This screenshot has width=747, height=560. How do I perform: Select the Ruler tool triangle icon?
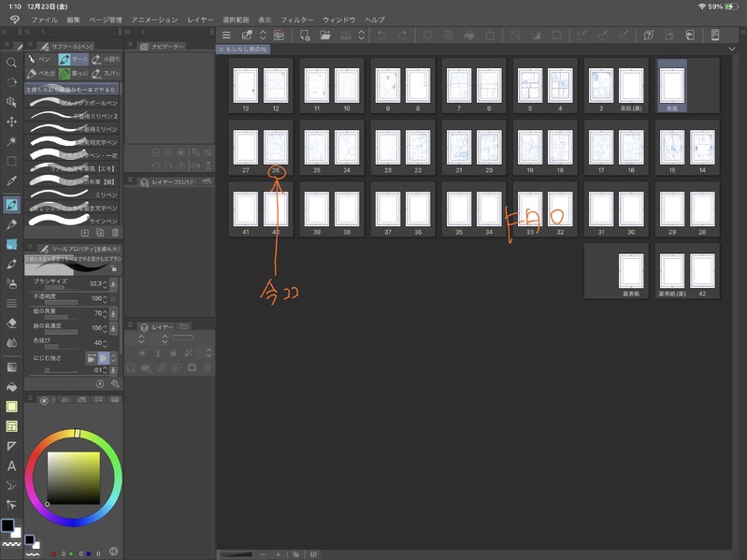pos(11,446)
